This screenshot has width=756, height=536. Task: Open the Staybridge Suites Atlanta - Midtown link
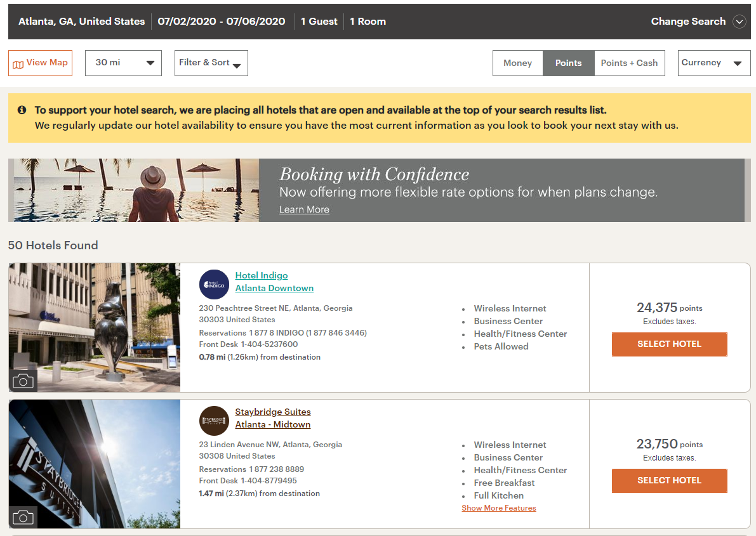pyautogui.click(x=273, y=418)
